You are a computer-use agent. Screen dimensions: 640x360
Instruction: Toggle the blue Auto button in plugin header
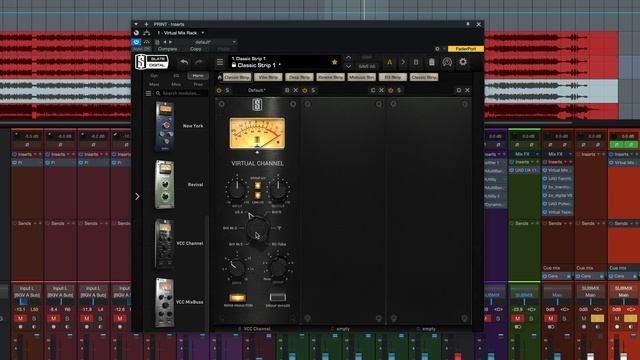137,42
